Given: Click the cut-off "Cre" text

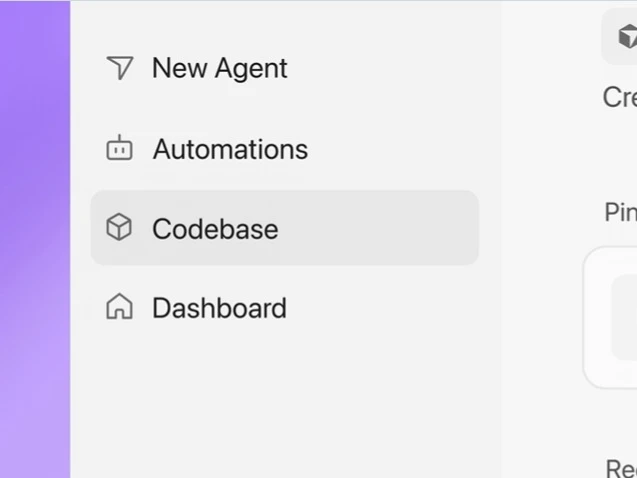Looking at the screenshot, I should (620, 97).
